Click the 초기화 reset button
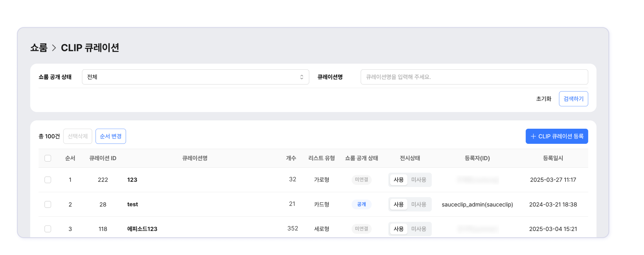This screenshot has width=644, height=255. click(544, 99)
